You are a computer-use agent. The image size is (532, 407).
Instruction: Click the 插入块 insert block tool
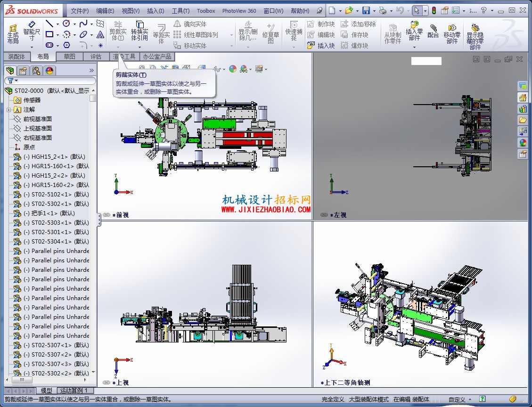tap(321, 45)
